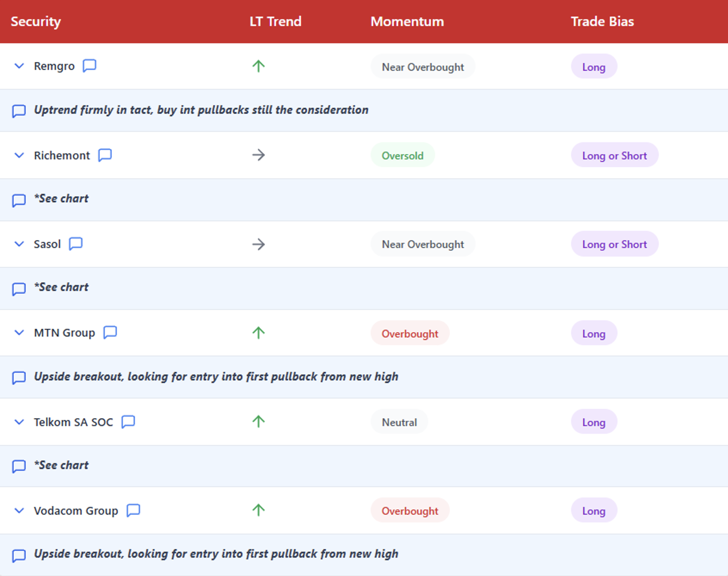Click the MTN Group comment icon
Screen dimensions: 728x576
pos(110,332)
